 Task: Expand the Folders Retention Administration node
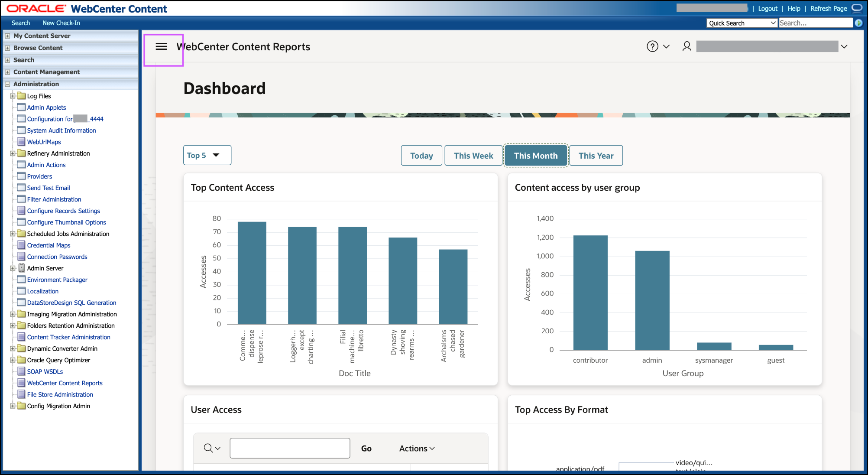13,325
